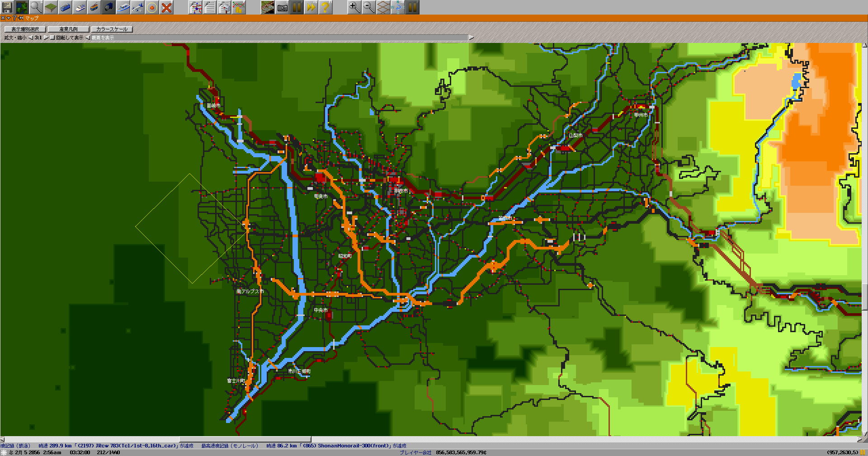
Task: Open the カラースケール color scale
Action: tap(112, 29)
